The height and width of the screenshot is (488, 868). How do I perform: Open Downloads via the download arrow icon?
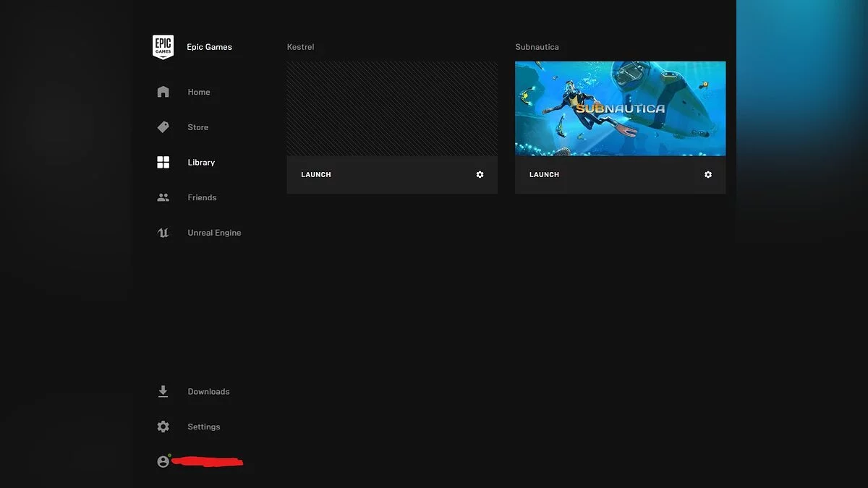click(163, 391)
